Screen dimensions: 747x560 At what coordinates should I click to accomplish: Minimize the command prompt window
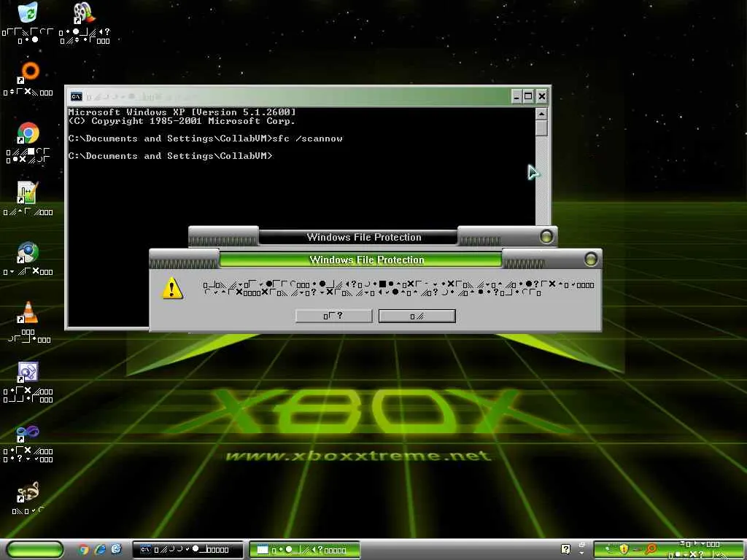pos(516,96)
